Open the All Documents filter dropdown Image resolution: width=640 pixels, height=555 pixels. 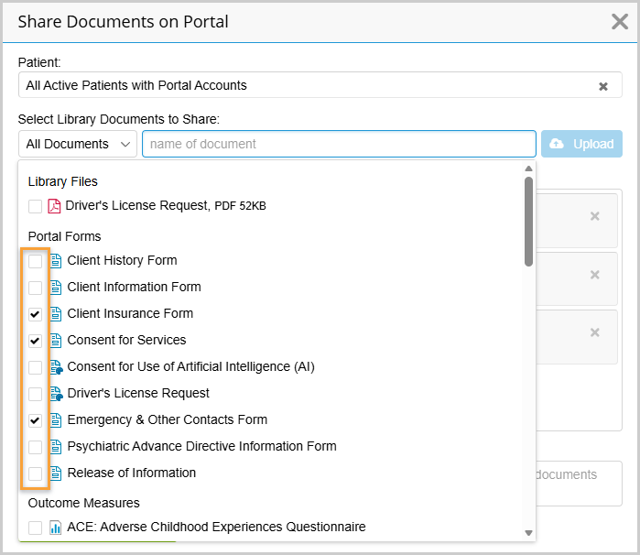coord(78,144)
